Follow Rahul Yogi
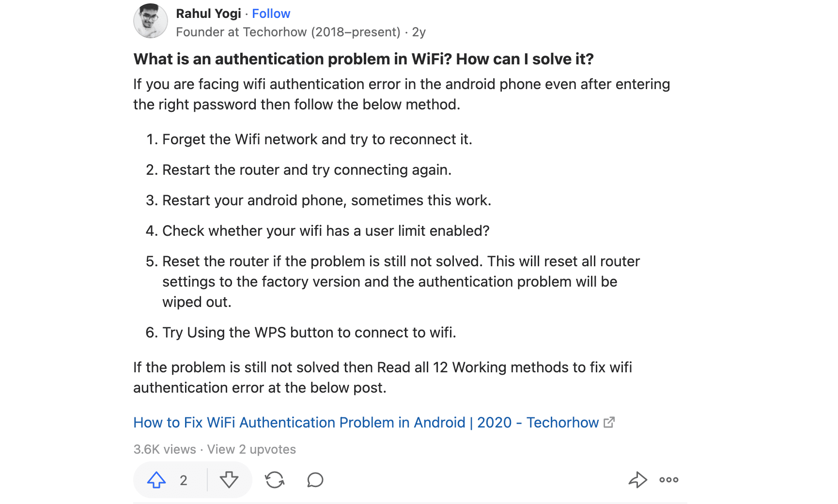Screen dimensions: 838x504 point(271,14)
